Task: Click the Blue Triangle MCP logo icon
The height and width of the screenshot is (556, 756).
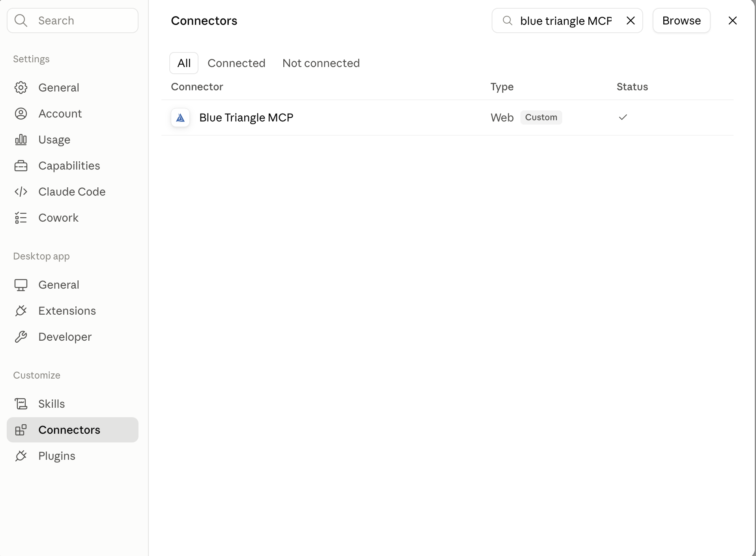Action: point(180,118)
